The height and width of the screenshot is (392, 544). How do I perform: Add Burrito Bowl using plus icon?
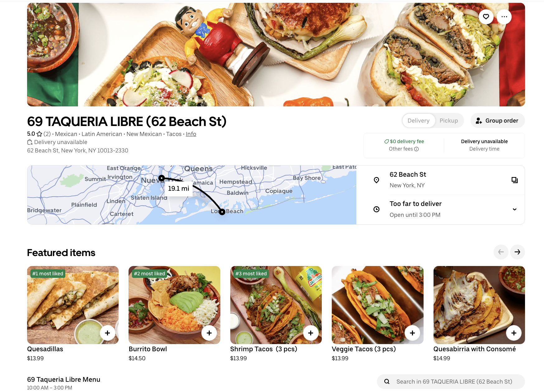click(x=209, y=333)
